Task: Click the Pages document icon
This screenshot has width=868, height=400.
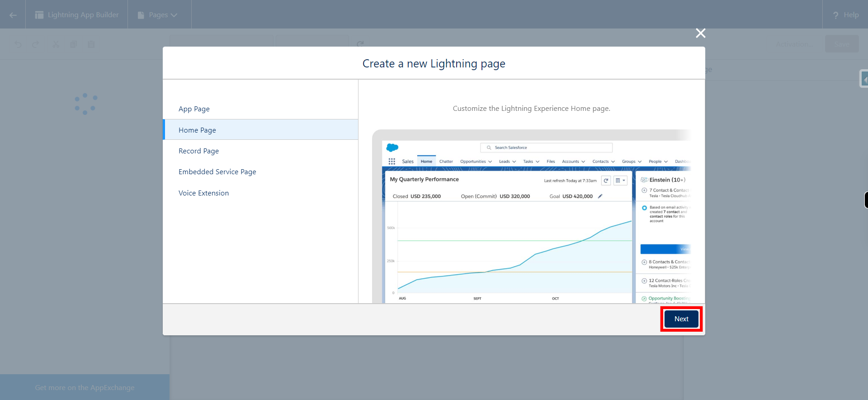Action: (x=141, y=15)
